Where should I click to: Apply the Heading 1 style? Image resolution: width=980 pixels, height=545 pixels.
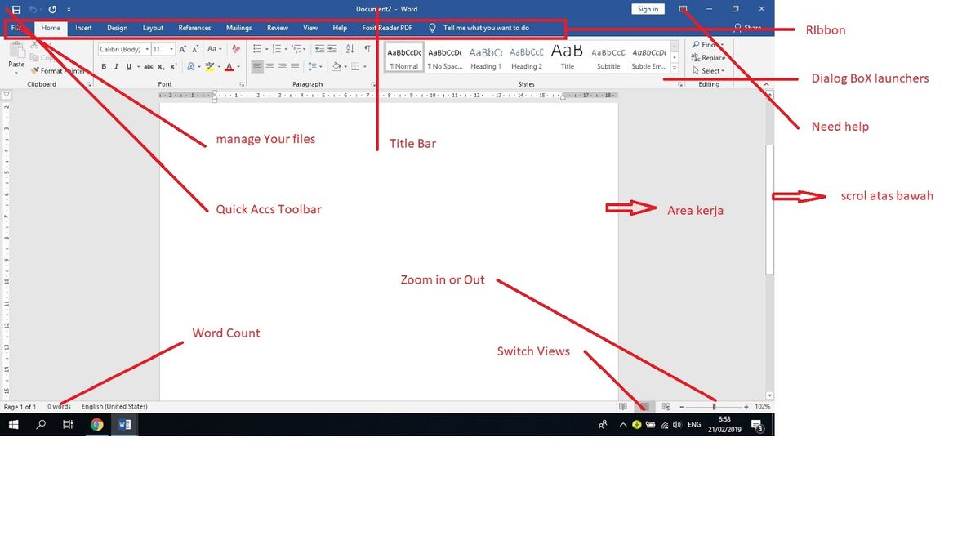click(485, 57)
